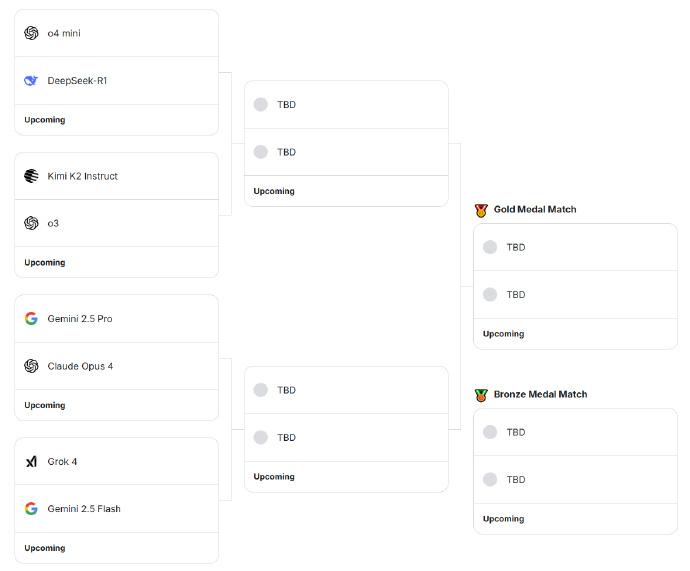Click the xAI logo beside Grok 4
The height and width of the screenshot is (571, 690).
31,461
